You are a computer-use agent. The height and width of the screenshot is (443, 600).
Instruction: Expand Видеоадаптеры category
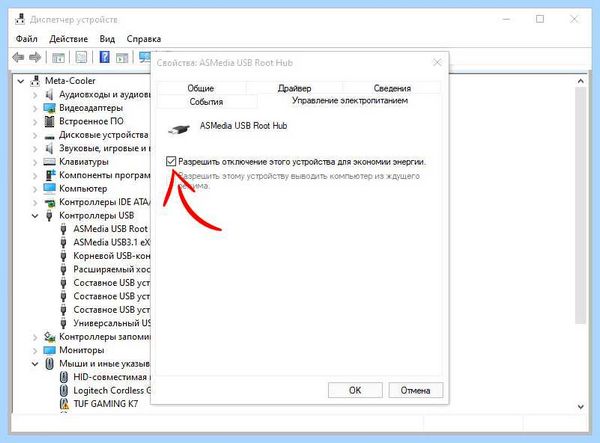pos(35,108)
